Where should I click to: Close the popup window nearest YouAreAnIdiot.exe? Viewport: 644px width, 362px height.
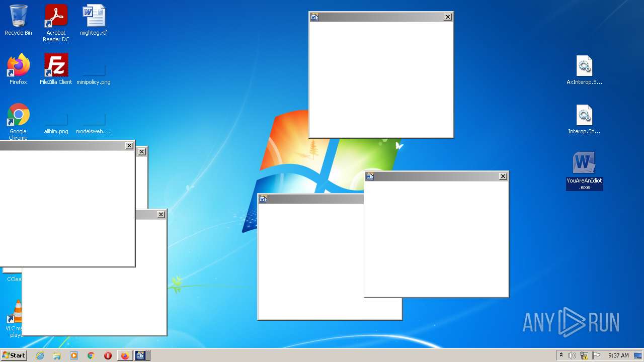(x=503, y=176)
